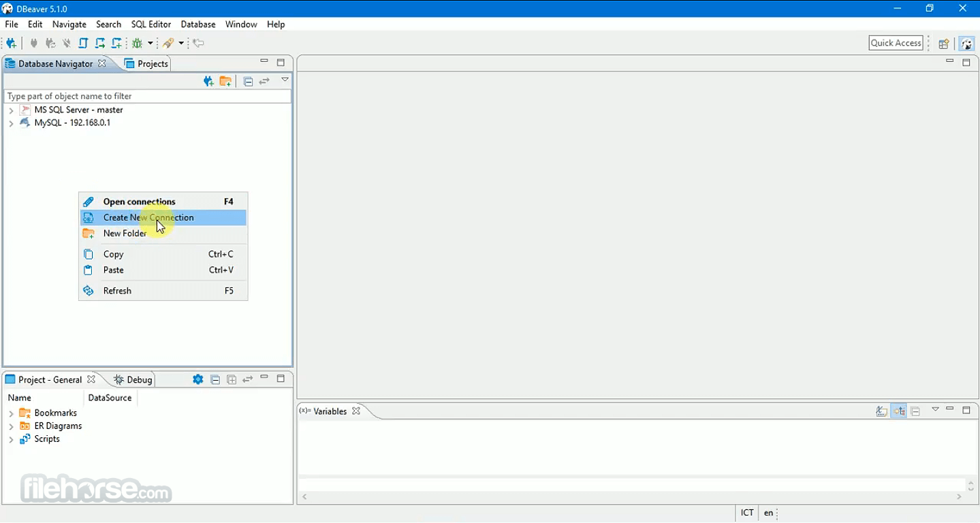The width and height of the screenshot is (980, 523).
Task: Click the flashlight Search icon in toolbar
Action: [x=168, y=43]
